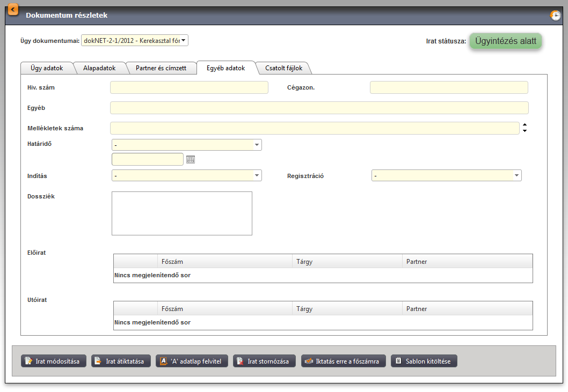
Task: Click 'Nincs megjelenítendő sor' in Előirat table
Action: pos(152,275)
